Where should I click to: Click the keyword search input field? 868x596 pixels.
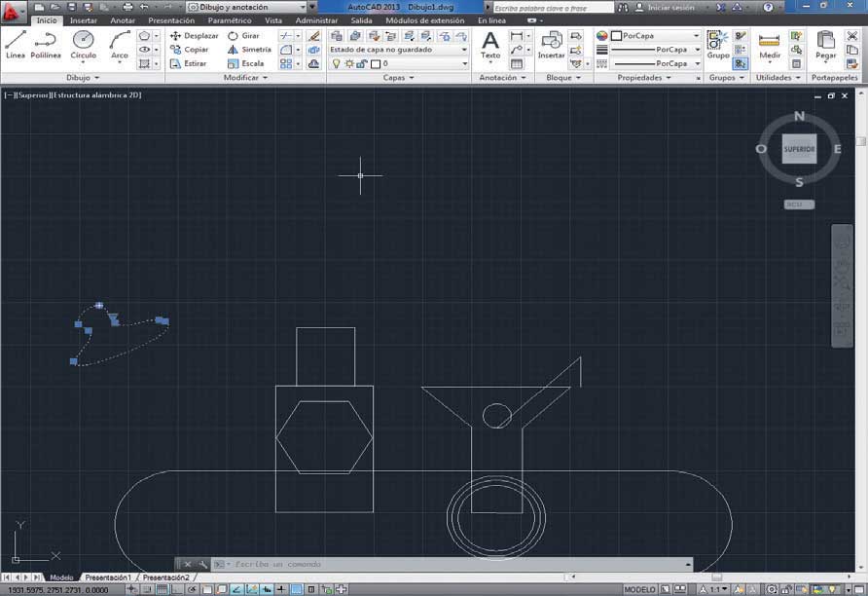tap(553, 8)
